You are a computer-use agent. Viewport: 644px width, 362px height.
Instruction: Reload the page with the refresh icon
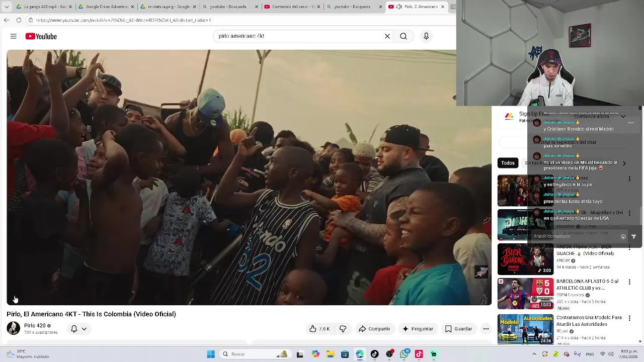(19, 20)
